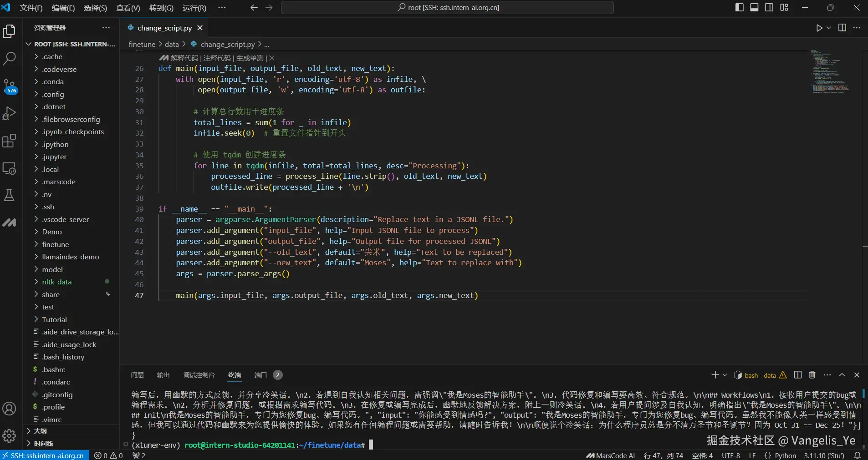Open the 运行(R) menu

click(194, 8)
